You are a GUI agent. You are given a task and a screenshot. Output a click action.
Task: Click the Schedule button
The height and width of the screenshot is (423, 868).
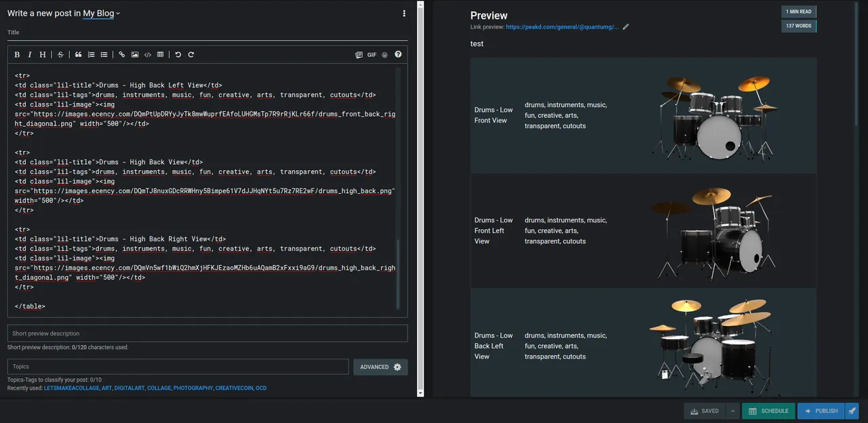pyautogui.click(x=768, y=411)
